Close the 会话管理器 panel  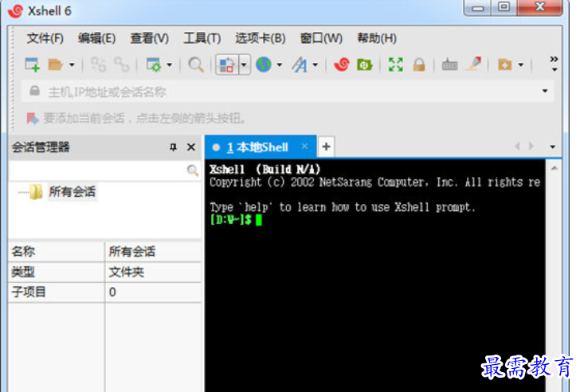tap(191, 147)
